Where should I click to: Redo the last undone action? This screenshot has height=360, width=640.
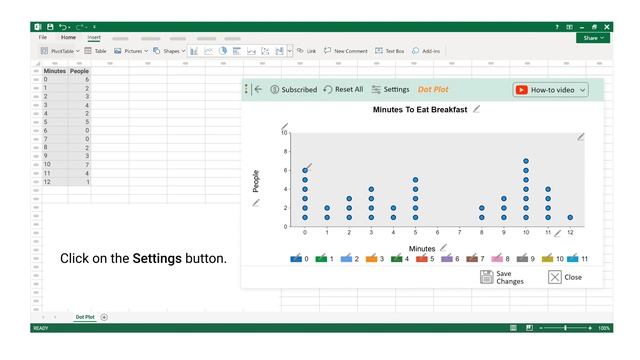tap(80, 27)
